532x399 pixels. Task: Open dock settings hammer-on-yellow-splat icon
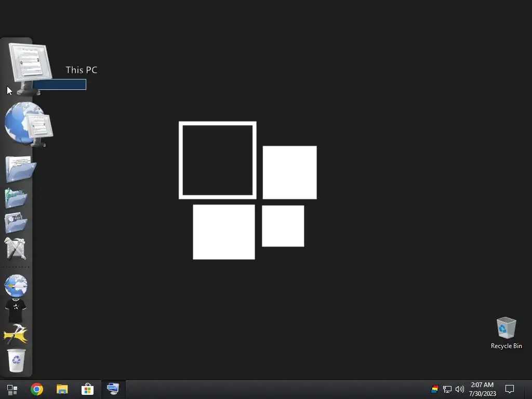click(15, 335)
